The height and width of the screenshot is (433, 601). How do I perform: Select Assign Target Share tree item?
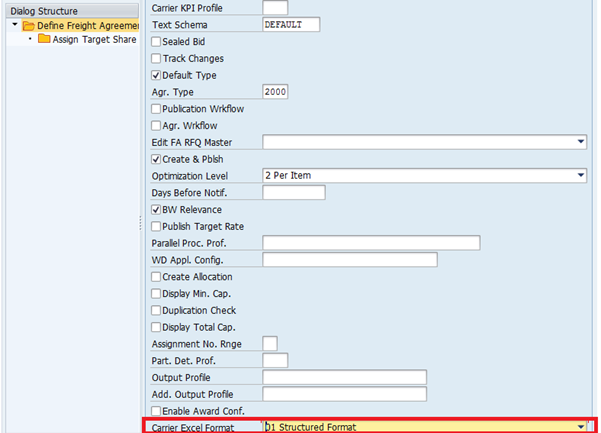(x=94, y=40)
